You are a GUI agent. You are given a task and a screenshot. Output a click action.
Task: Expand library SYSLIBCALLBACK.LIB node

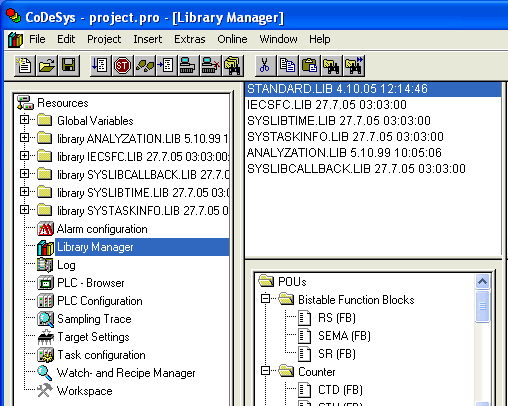pos(24,174)
